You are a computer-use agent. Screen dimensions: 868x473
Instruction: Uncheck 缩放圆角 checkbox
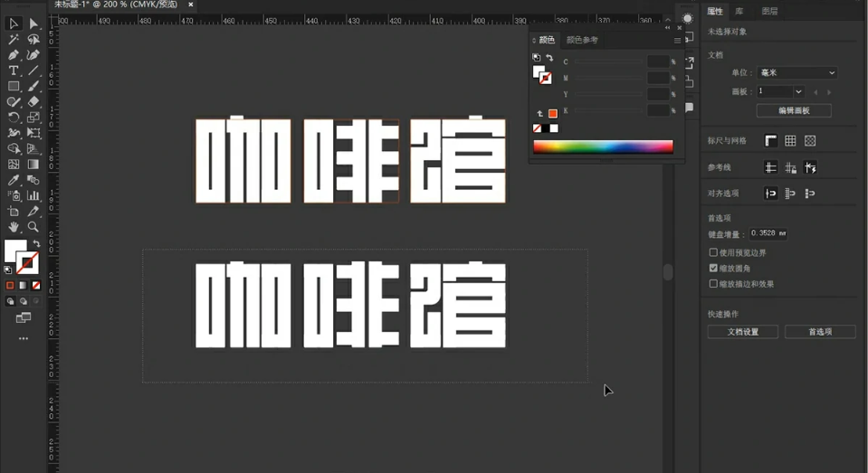click(x=713, y=268)
